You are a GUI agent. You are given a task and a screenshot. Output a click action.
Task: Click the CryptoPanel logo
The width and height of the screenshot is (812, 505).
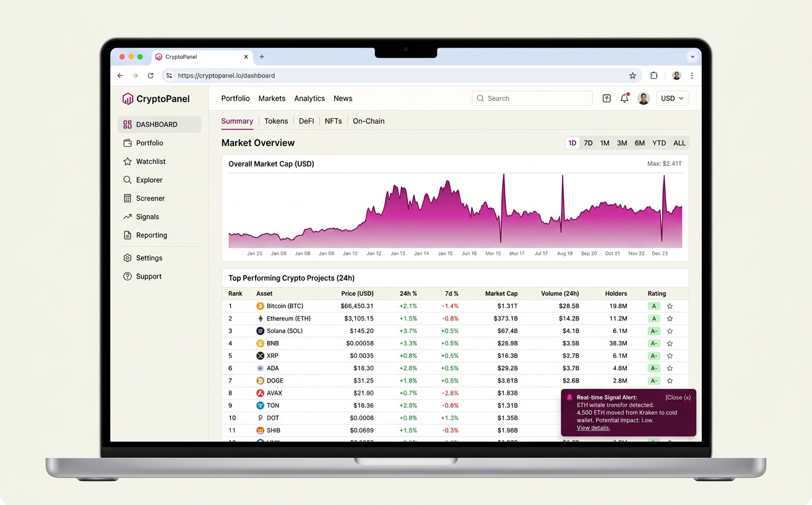156,98
